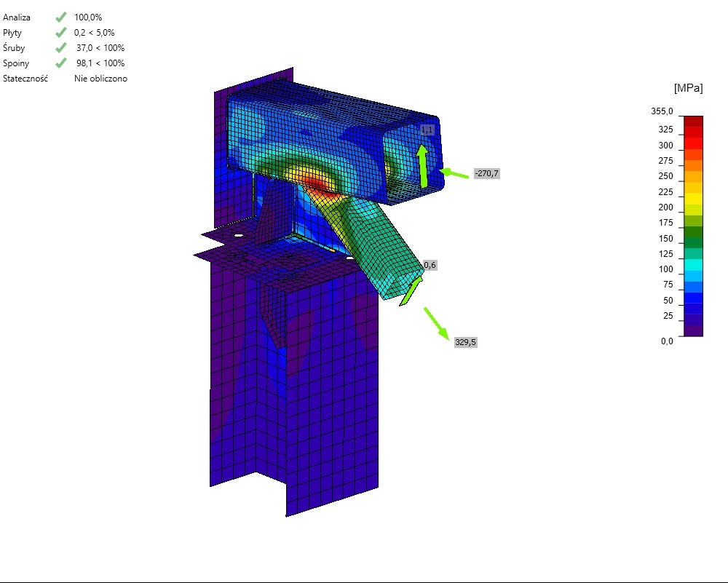Viewport: 728px width, 583px height.
Task: Click the green checkmark next to Analiza
Action: (62, 17)
